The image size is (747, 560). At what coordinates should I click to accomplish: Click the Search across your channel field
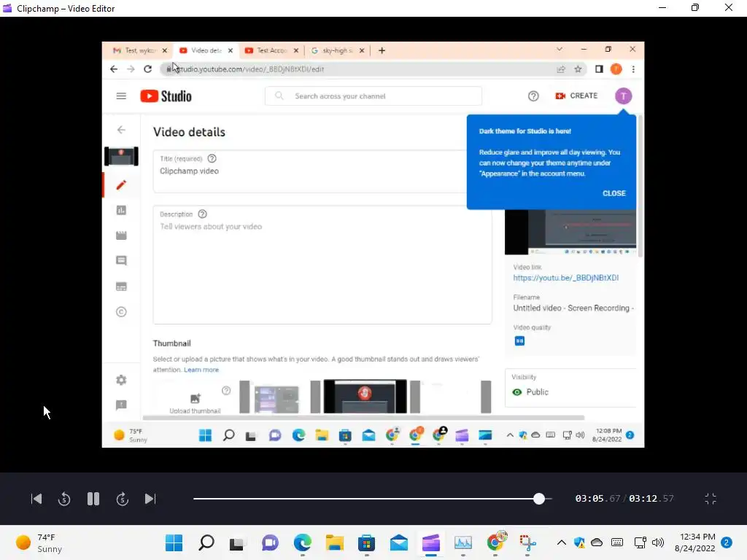[373, 96]
